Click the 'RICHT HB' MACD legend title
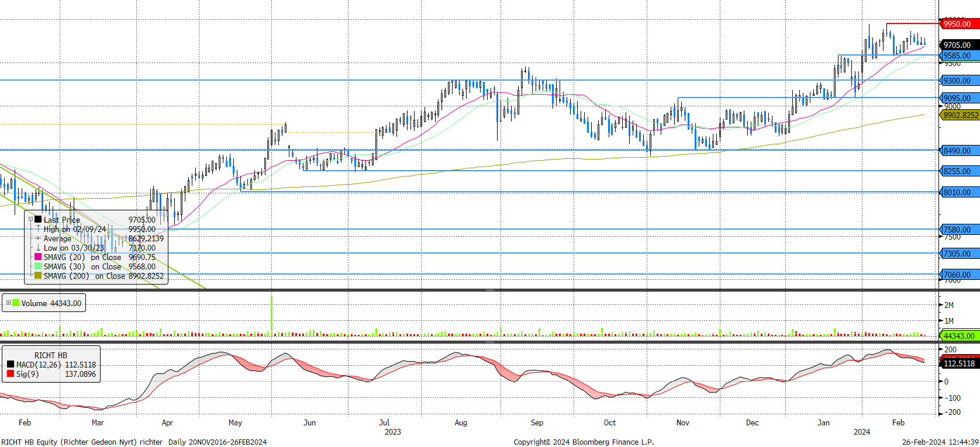This screenshot has height=447, width=980. point(51,355)
